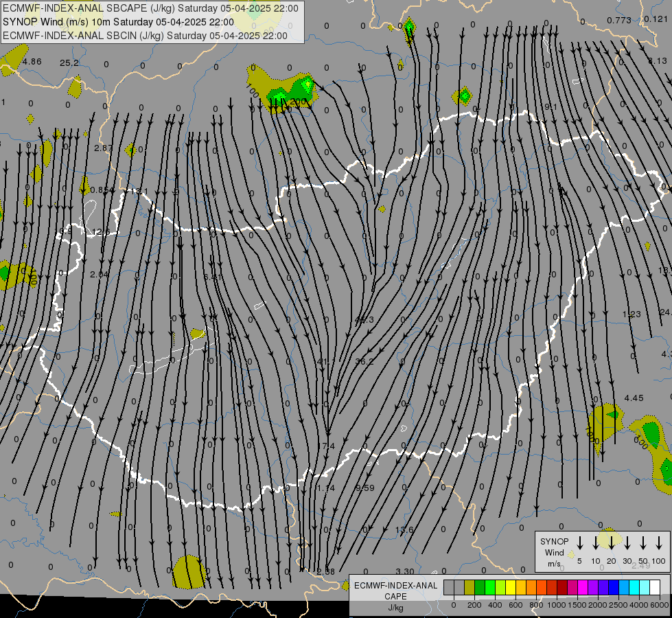Click the 4.45 value on right side

[634, 398]
